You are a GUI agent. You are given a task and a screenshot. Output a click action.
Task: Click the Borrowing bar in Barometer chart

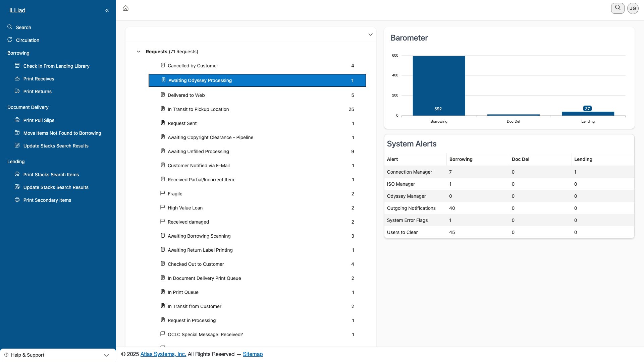pyautogui.click(x=438, y=86)
